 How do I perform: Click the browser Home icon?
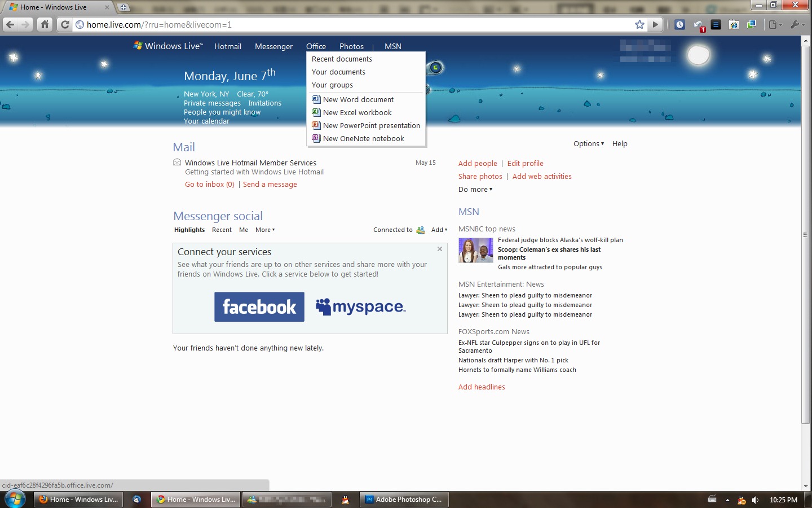point(45,24)
